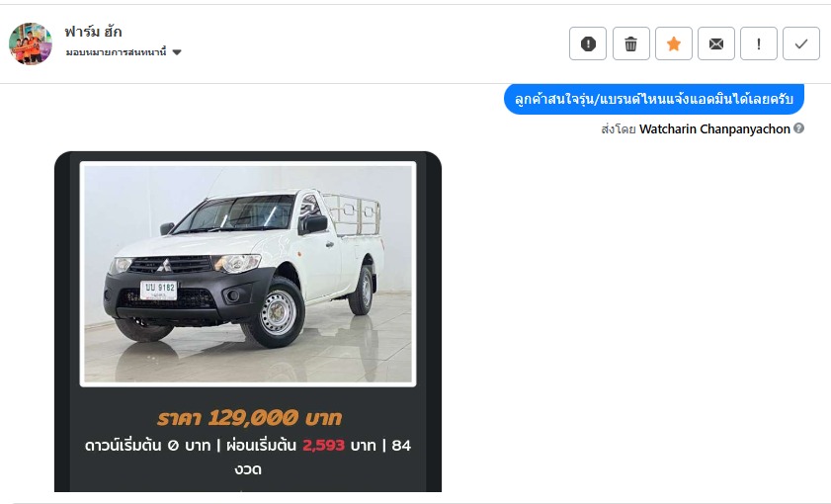Image resolution: width=831 pixels, height=504 pixels.
Task: Mark conversation done with the checkmark icon
Action: click(801, 43)
